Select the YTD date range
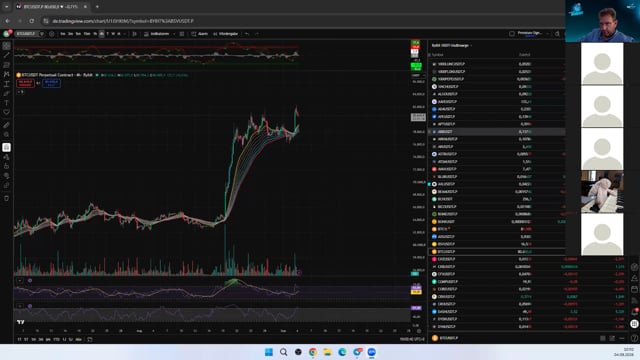 coord(56,339)
